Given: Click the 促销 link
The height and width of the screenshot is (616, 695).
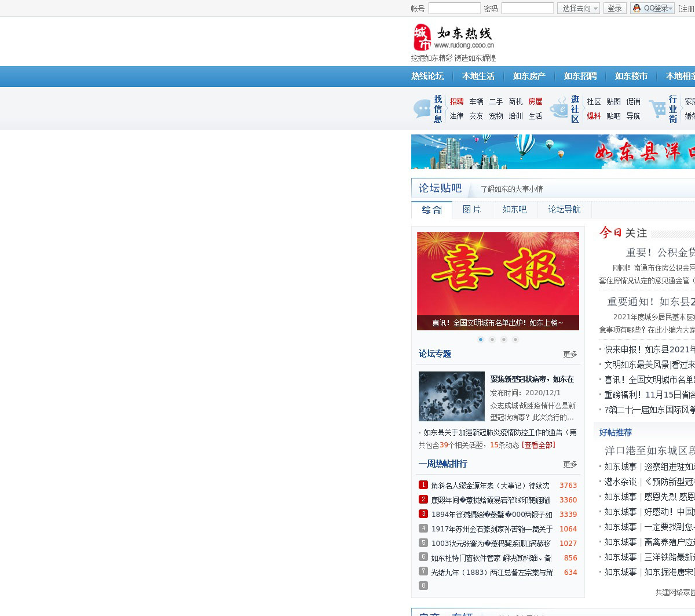Looking at the screenshot, I should (x=634, y=101).
